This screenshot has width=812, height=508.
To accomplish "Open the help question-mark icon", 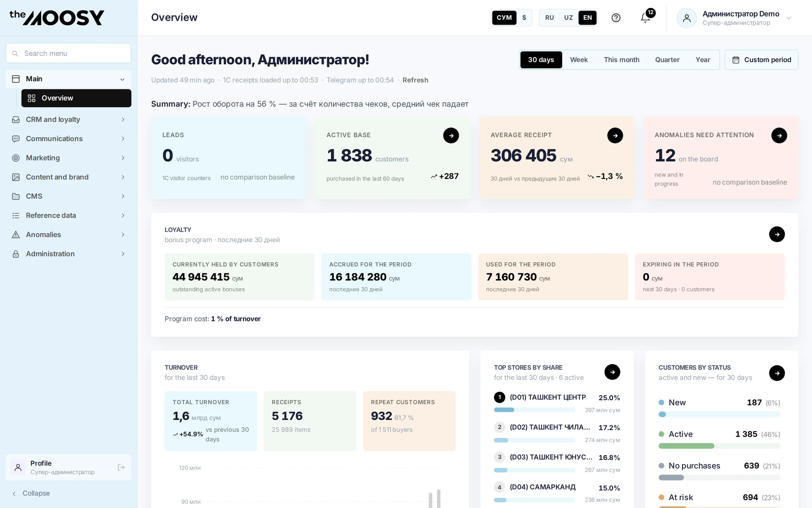I will [x=616, y=18].
